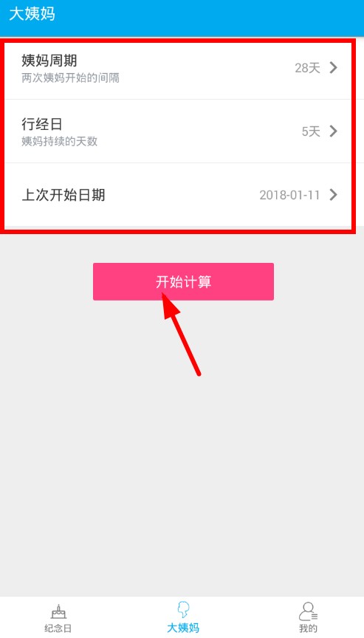Expand chevron next to 2018-01-11
Screen dimensions: 364x638
click(334, 195)
